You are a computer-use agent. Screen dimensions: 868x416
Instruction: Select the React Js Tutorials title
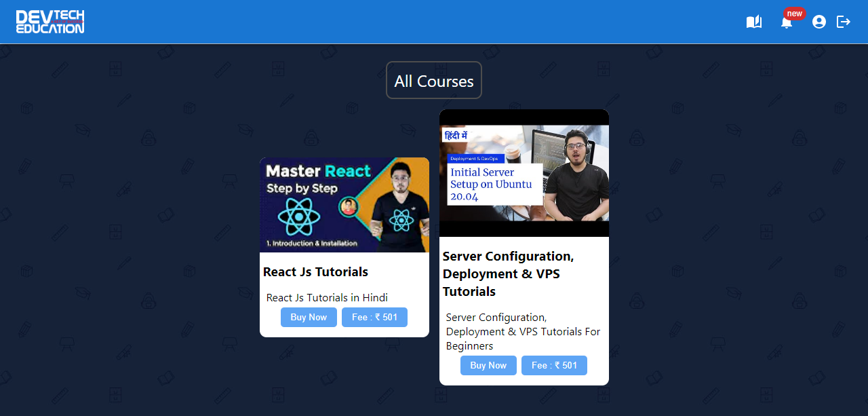[315, 272]
